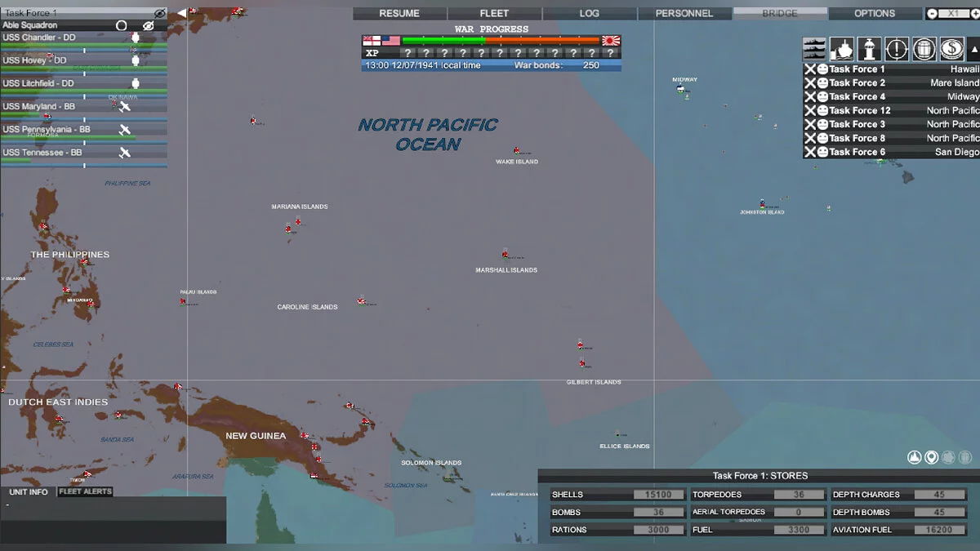Toggle Able Squadron's crossed-eye visibility
This screenshot has width=980, height=551.
148,24
